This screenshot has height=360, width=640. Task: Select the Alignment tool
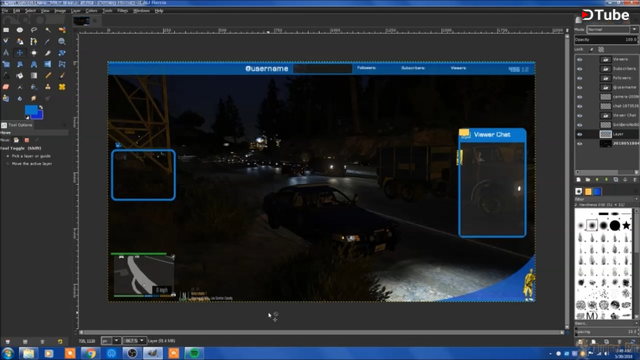(34, 53)
